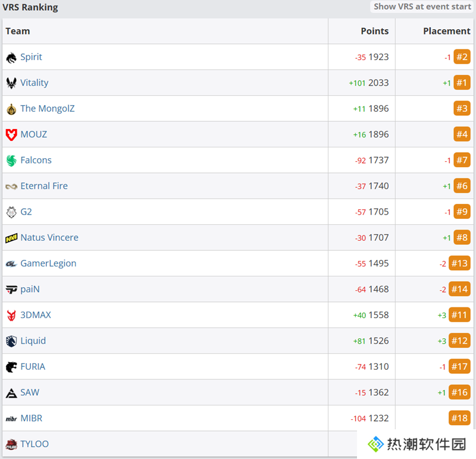This screenshot has width=476, height=459.
Task: Open the Falcons team link
Action: tap(36, 160)
